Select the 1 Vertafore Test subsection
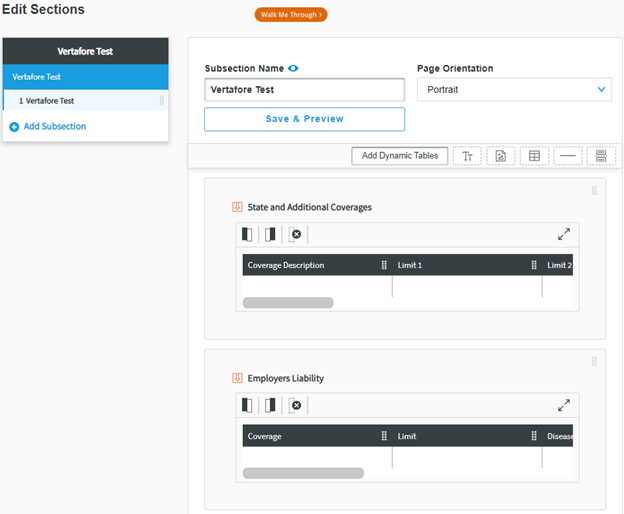This screenshot has width=624, height=514. tap(60, 101)
